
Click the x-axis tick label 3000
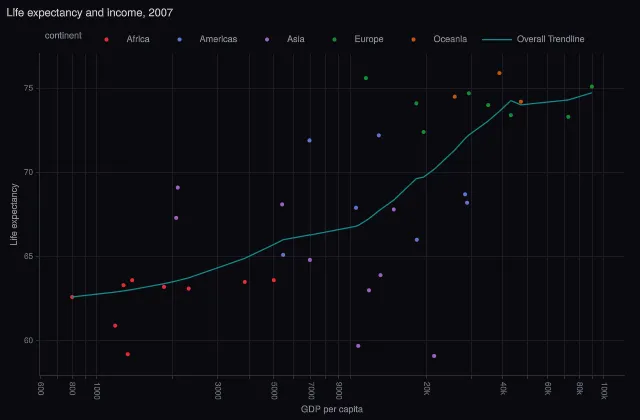coord(218,391)
